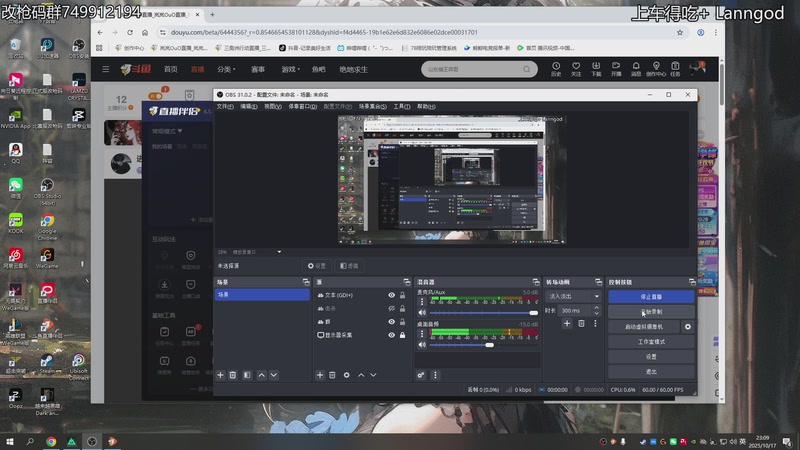Remove the transition using the trash icon
The image size is (800, 450).
point(581,323)
